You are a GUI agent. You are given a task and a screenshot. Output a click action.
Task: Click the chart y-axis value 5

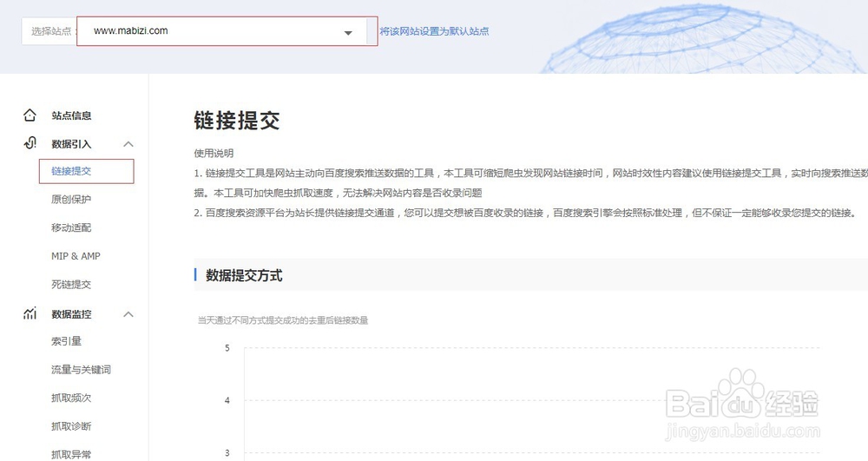(x=227, y=348)
